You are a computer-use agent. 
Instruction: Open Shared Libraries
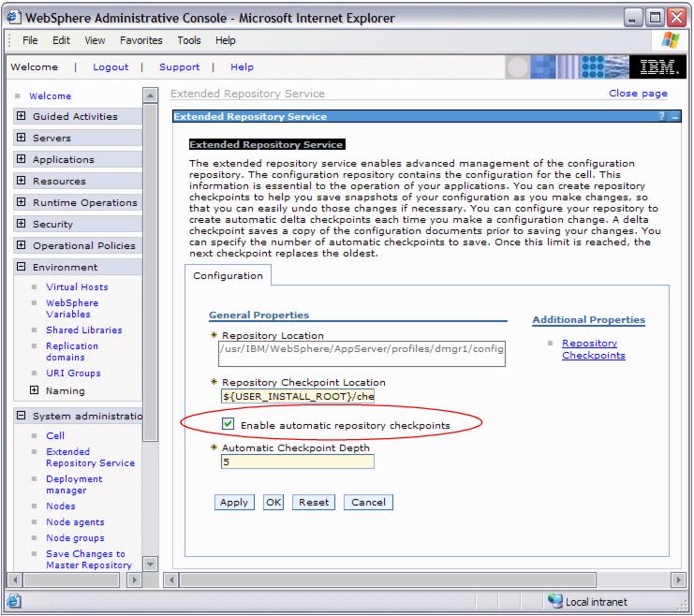pyautogui.click(x=84, y=330)
